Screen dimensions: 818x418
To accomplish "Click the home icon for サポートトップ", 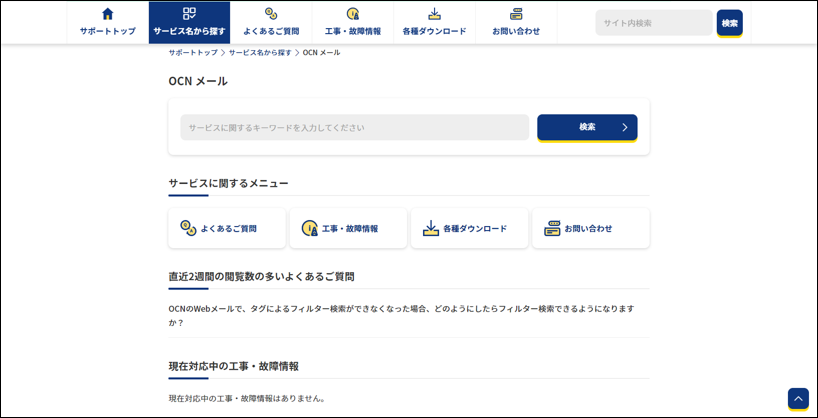I will coord(108,14).
